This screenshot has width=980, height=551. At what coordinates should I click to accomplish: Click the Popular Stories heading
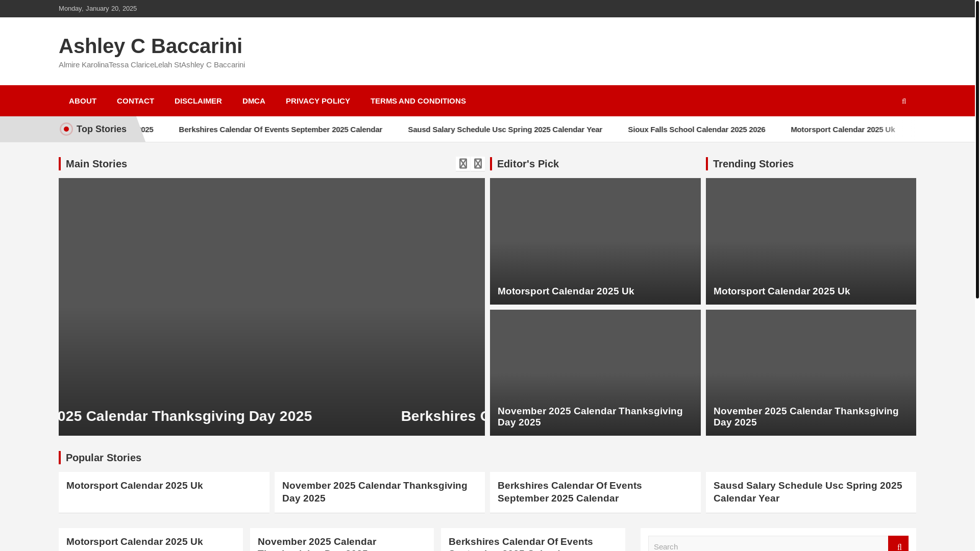click(104, 458)
